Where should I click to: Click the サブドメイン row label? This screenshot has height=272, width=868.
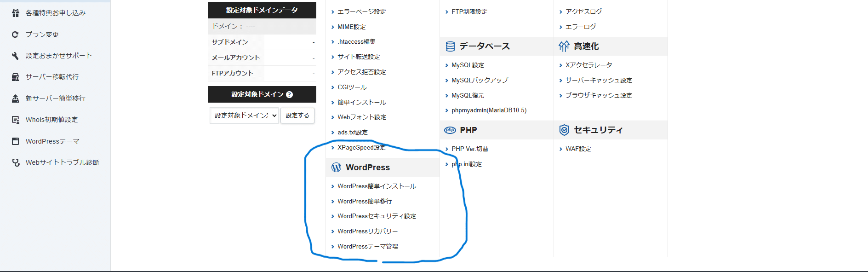tap(230, 42)
